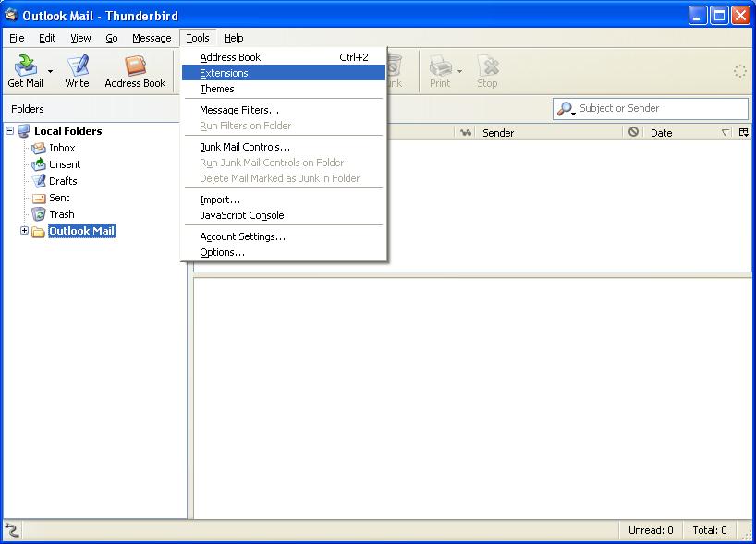Close the open Tools menu
Image resolution: width=756 pixels, height=544 pixels.
198,38
